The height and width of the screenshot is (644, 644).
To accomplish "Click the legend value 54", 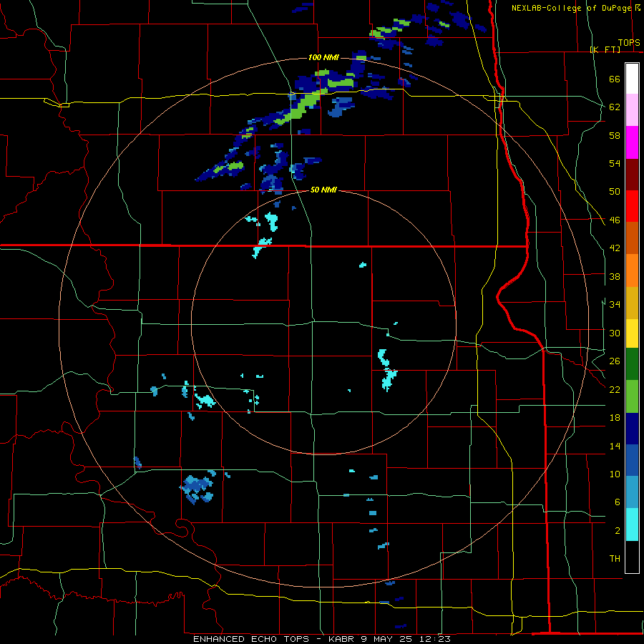I will (x=615, y=163).
